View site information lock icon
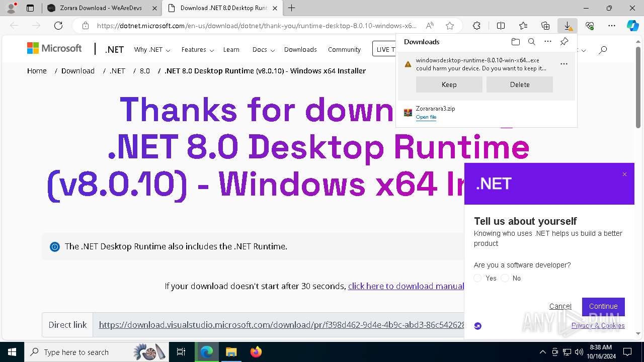This screenshot has height=362, width=644. 86,26
